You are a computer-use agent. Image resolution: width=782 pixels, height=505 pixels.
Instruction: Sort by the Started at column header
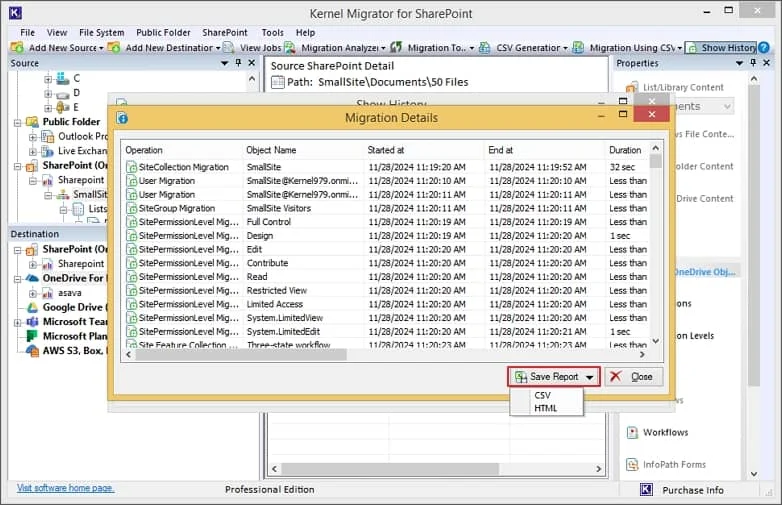(386, 150)
